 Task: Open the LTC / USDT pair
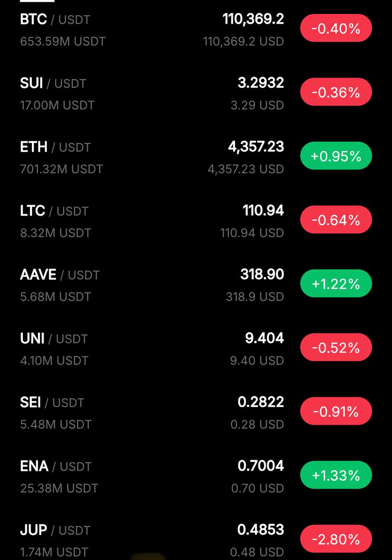(196, 221)
